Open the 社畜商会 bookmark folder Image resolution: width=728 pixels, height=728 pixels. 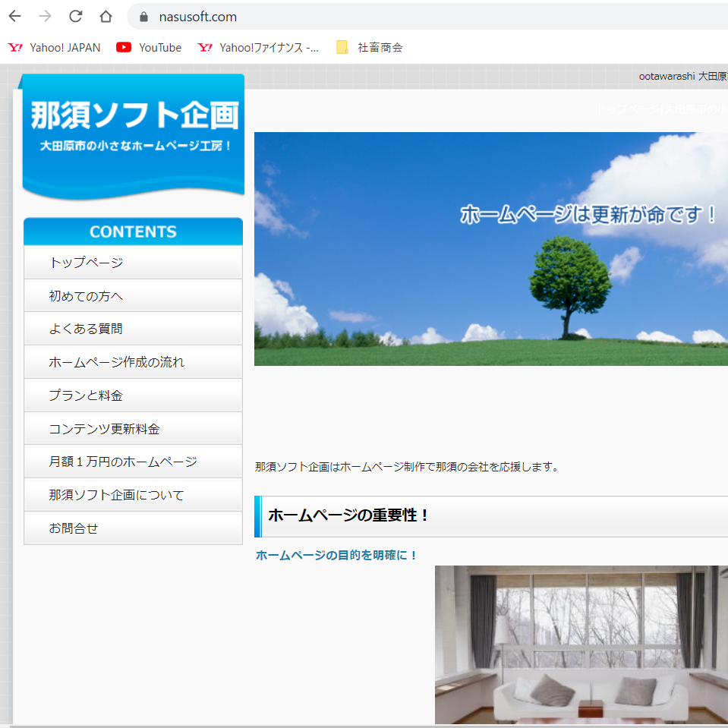pos(370,48)
